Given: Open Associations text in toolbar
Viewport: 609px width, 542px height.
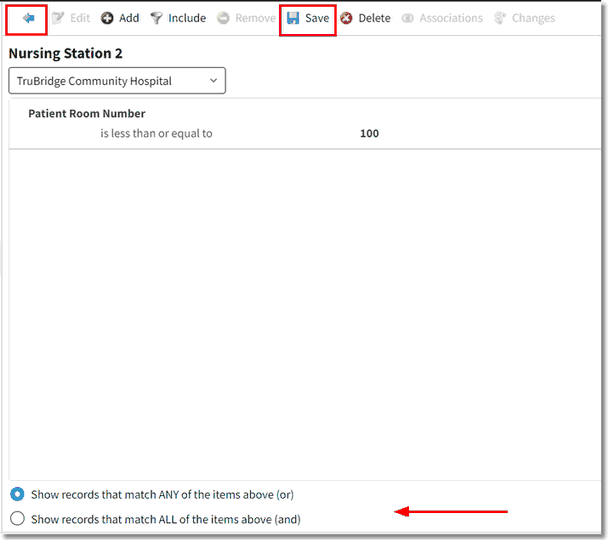Looking at the screenshot, I should tap(451, 18).
